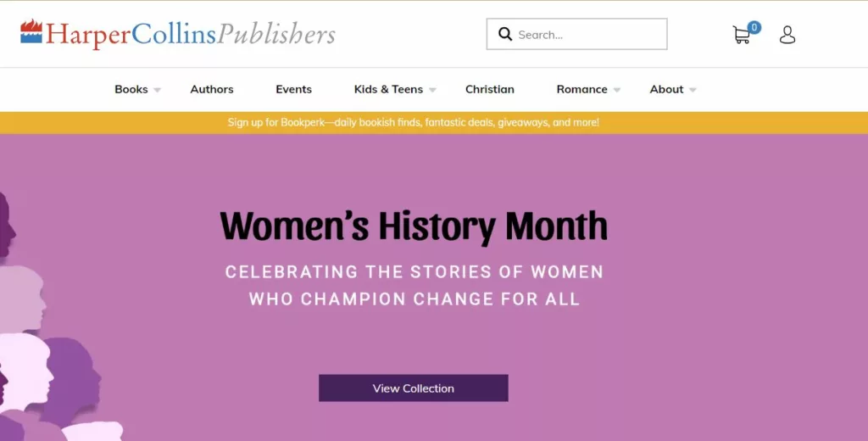This screenshot has width=868, height=441.
Task: Open the Events menu item
Action: pos(293,89)
